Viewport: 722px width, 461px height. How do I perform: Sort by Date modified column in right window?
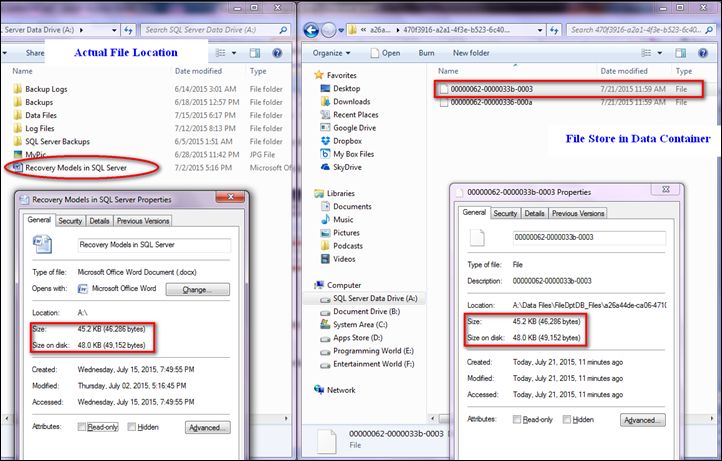tap(623, 71)
